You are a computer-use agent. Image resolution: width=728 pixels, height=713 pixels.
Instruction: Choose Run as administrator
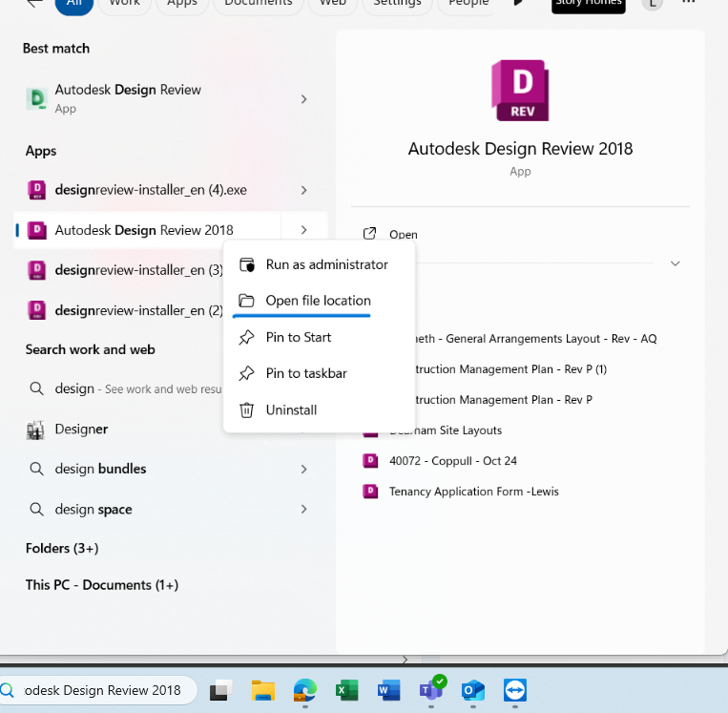click(320, 264)
